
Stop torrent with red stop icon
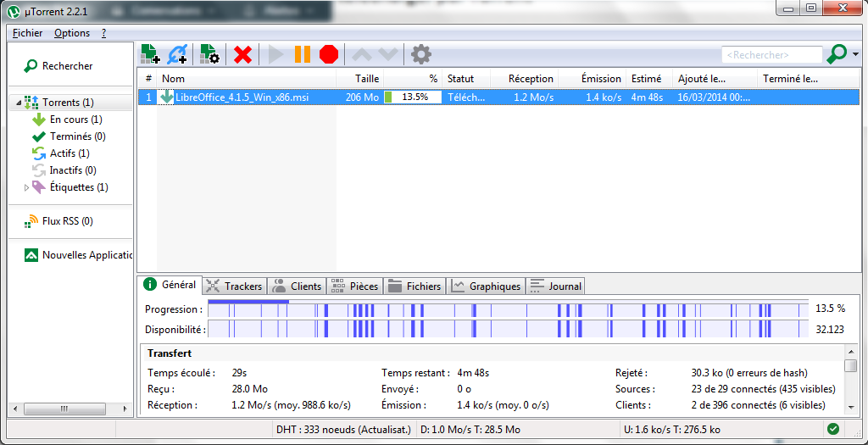329,54
